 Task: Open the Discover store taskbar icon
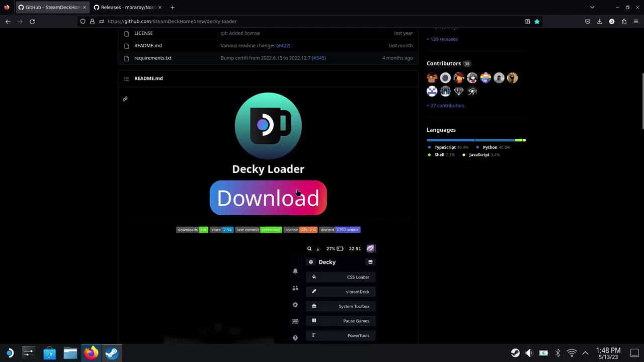(x=49, y=353)
